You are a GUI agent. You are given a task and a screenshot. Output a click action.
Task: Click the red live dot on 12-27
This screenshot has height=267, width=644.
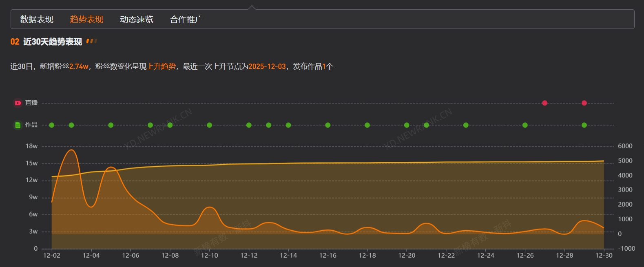point(544,103)
